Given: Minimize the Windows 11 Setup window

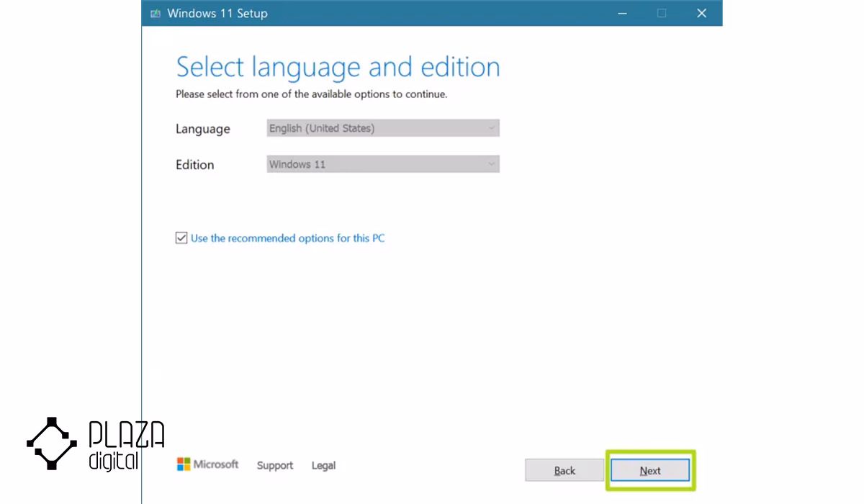Looking at the screenshot, I should tap(622, 13).
